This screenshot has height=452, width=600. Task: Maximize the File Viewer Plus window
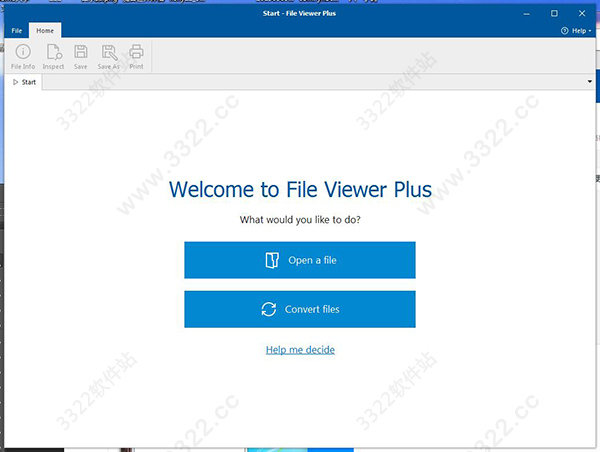pos(554,13)
